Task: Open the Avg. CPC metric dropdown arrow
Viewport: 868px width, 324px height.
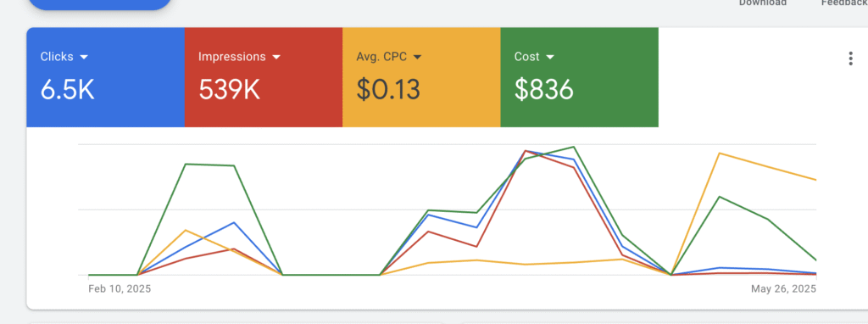Action: click(417, 57)
